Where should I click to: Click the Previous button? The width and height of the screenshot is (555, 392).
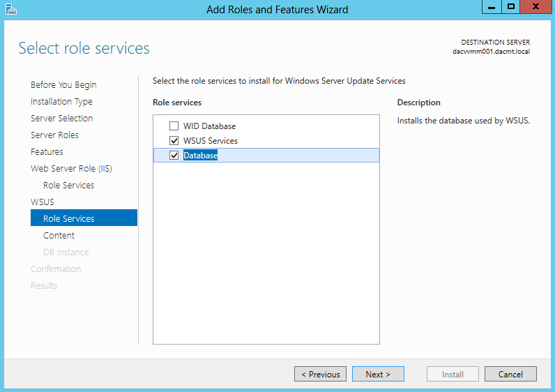coord(320,374)
